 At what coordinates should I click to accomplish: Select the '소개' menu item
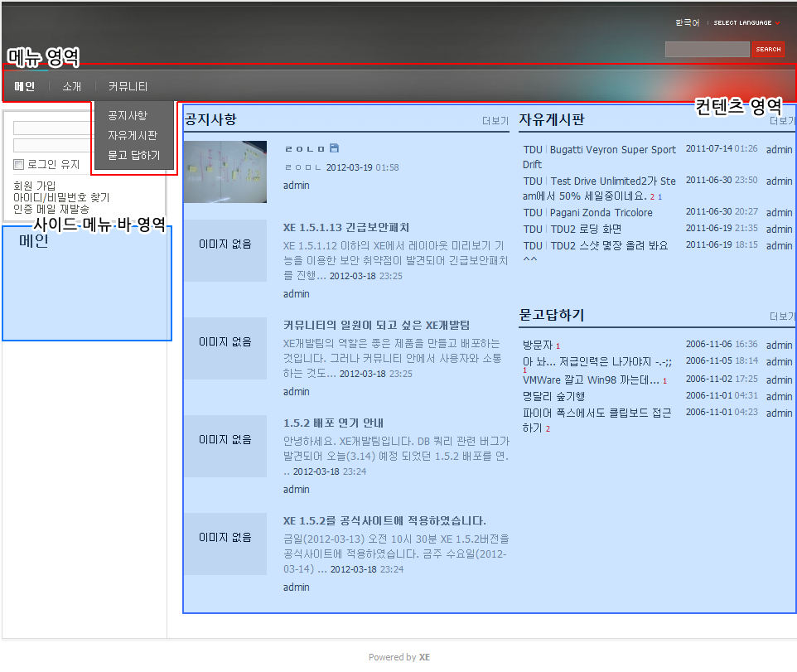coord(71,86)
